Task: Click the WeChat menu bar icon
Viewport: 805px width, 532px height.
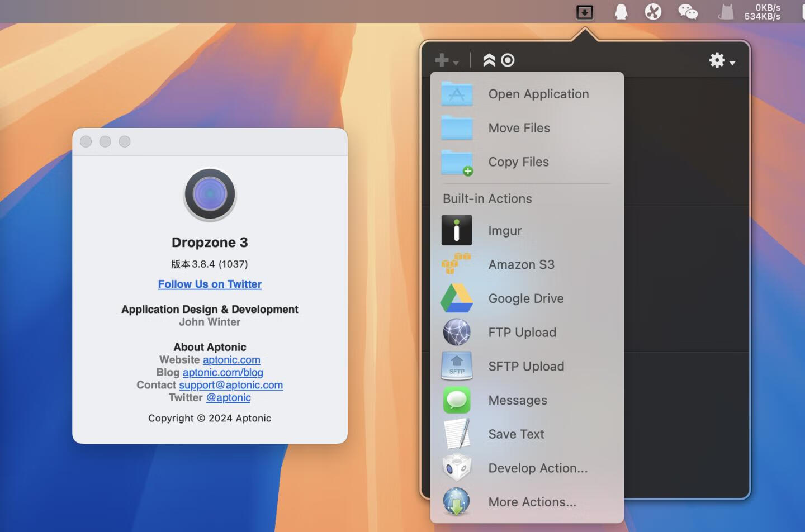Action: pyautogui.click(x=688, y=12)
